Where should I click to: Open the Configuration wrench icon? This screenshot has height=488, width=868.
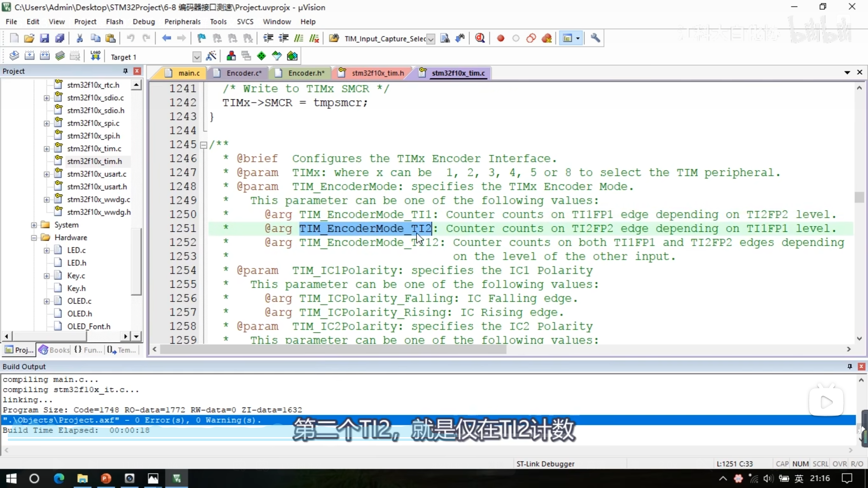(595, 38)
